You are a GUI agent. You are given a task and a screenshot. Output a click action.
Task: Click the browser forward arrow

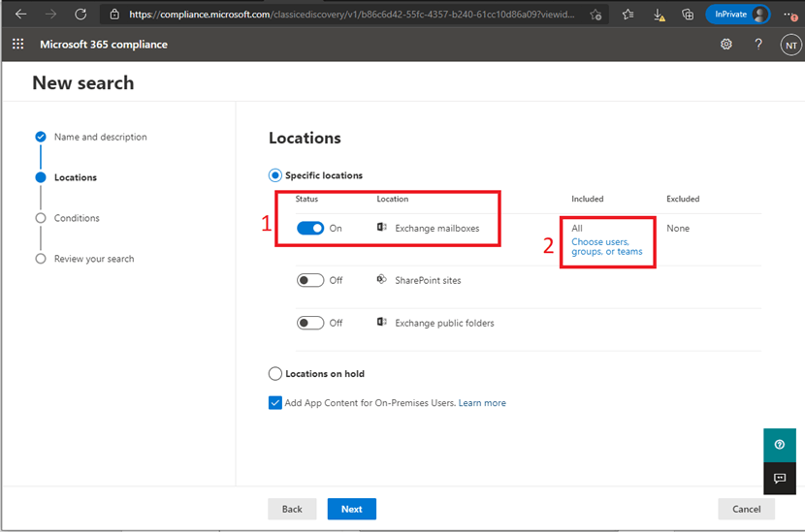pos(50,15)
